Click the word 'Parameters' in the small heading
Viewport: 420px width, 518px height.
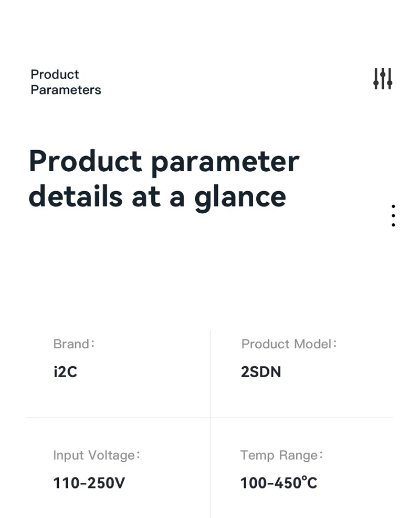[x=66, y=90]
